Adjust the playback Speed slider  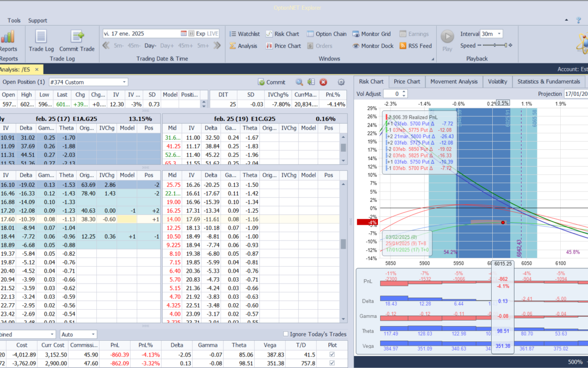(x=494, y=45)
